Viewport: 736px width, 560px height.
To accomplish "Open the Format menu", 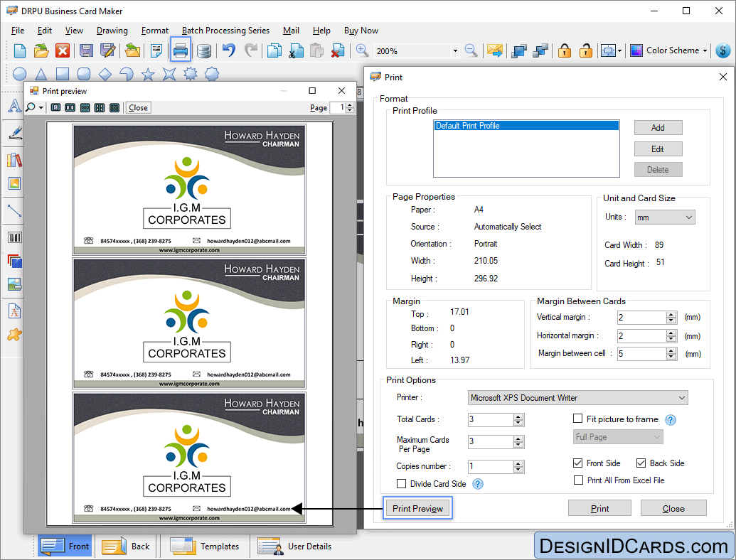I will (155, 31).
